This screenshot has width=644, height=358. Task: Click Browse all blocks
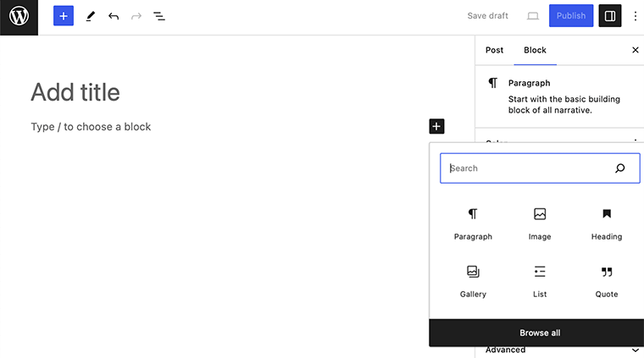pyautogui.click(x=540, y=333)
